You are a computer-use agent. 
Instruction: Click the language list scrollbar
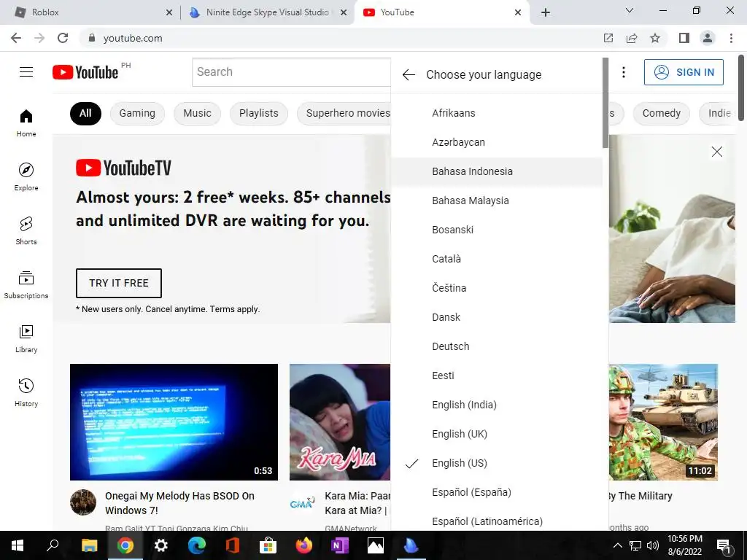click(605, 103)
